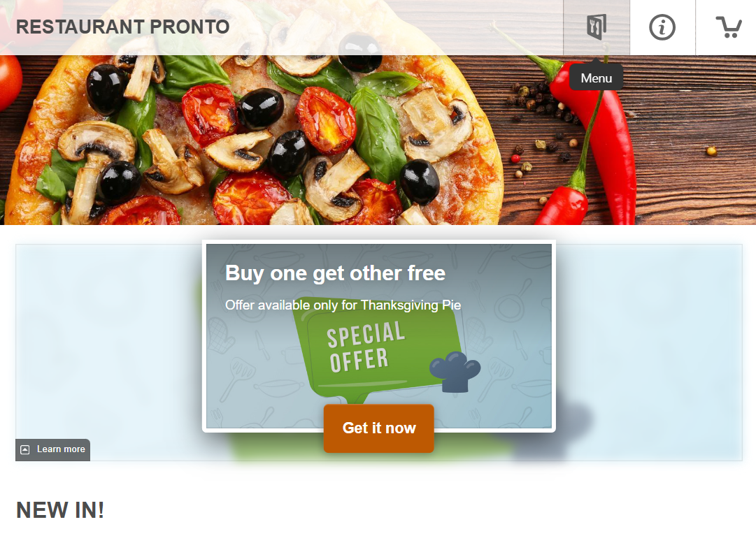
Task: Click the small arrow icon beside Learn more
Action: (25, 449)
